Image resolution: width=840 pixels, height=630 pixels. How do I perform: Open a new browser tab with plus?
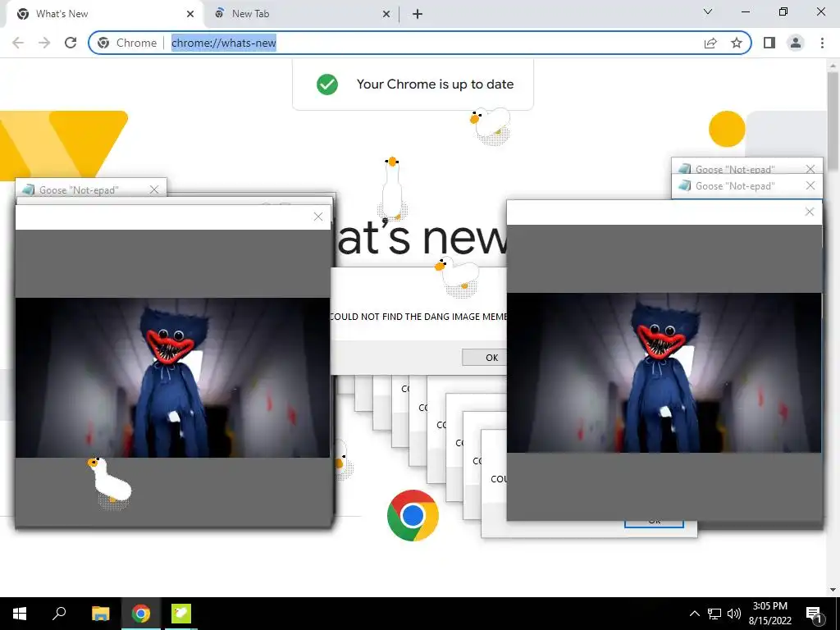(x=418, y=14)
